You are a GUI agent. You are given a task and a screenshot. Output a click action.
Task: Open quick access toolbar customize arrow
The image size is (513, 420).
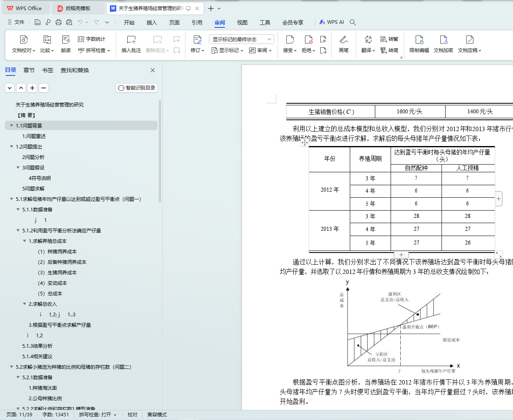coord(107,22)
